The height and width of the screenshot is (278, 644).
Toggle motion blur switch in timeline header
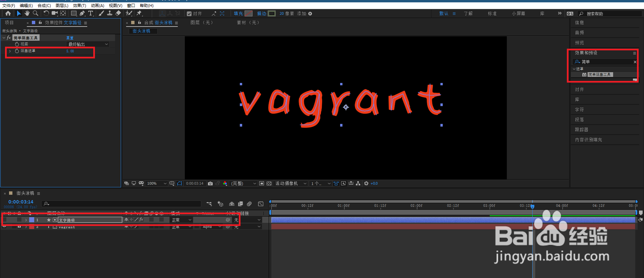(x=249, y=204)
